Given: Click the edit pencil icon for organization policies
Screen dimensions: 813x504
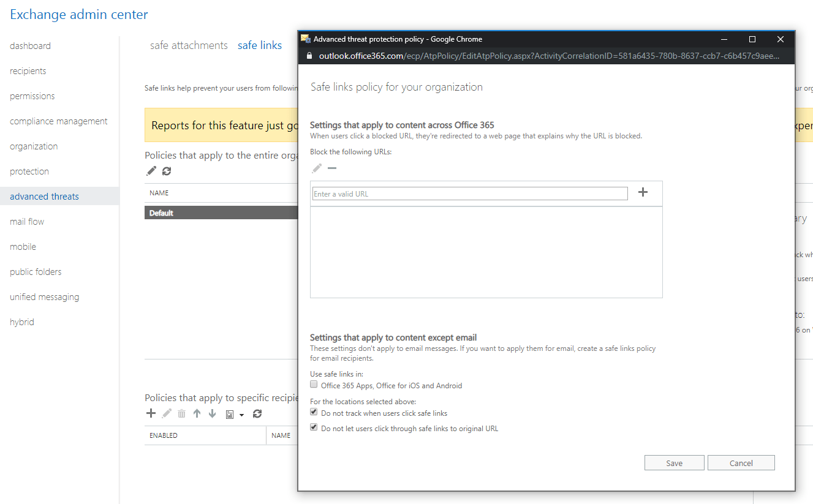Looking at the screenshot, I should coord(151,171).
